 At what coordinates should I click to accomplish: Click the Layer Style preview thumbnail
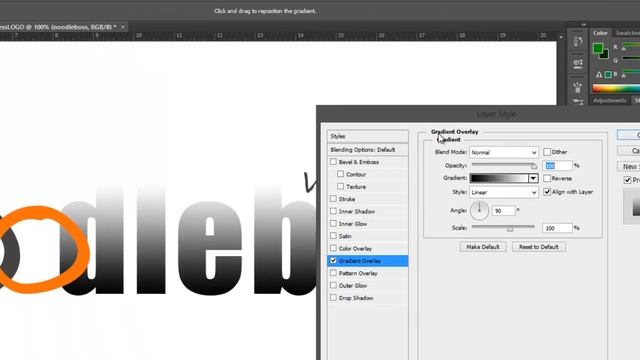632,206
